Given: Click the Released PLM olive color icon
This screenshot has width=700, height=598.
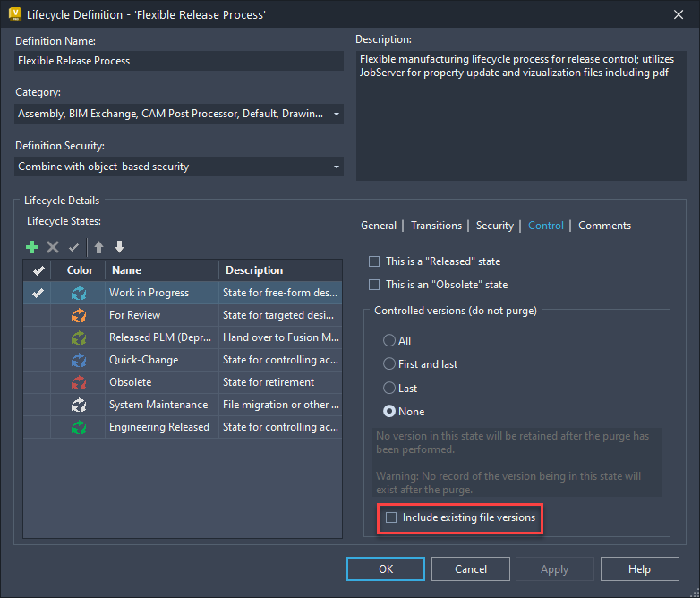Looking at the screenshot, I should click(x=79, y=337).
